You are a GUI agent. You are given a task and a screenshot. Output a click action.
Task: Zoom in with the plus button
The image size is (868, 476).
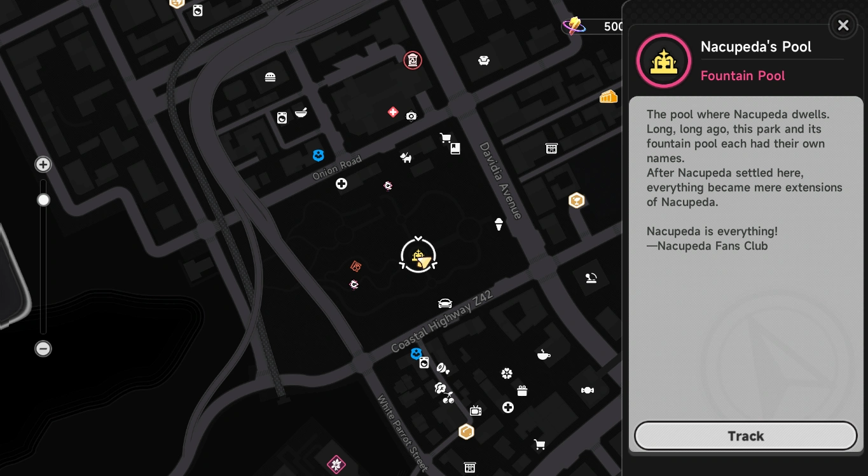(43, 165)
